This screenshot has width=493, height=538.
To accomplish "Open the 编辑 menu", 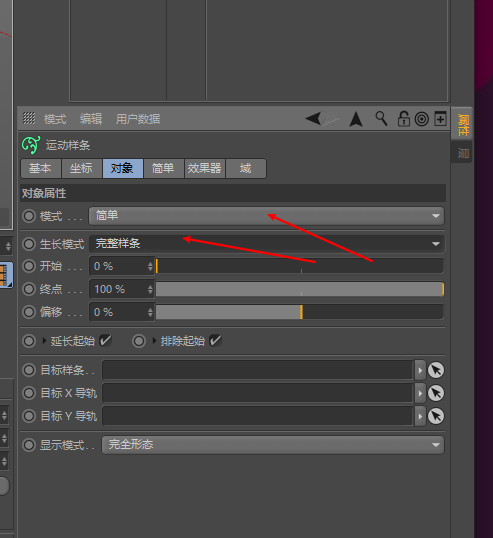I will point(91,119).
